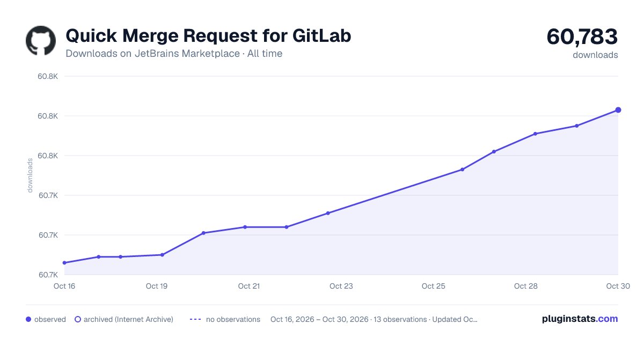
Task: Click the 'Oct 23' x-axis label
Action: click(341, 286)
